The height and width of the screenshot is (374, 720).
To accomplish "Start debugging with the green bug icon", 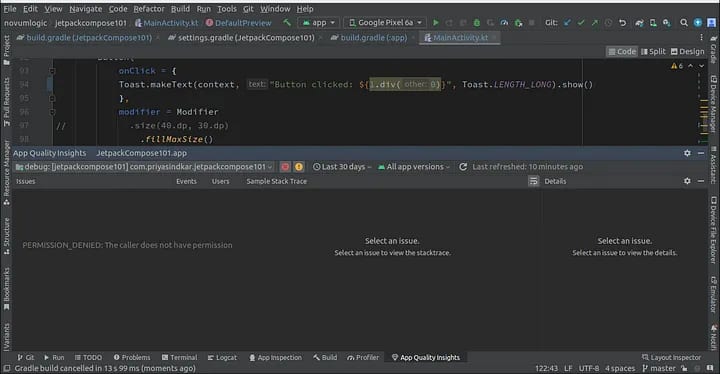I will click(x=477, y=23).
